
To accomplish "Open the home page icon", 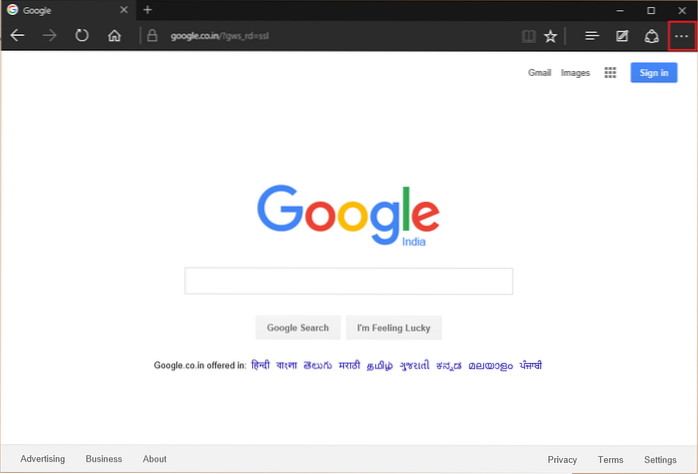I will pyautogui.click(x=114, y=35).
